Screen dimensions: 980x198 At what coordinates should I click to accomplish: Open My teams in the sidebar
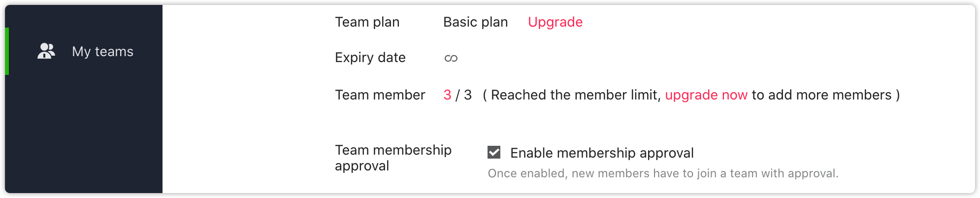(84, 51)
